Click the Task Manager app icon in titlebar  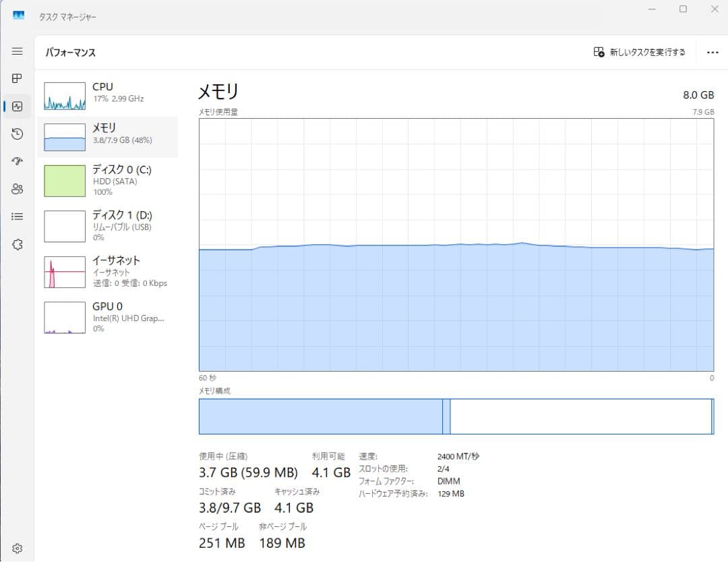coord(18,14)
